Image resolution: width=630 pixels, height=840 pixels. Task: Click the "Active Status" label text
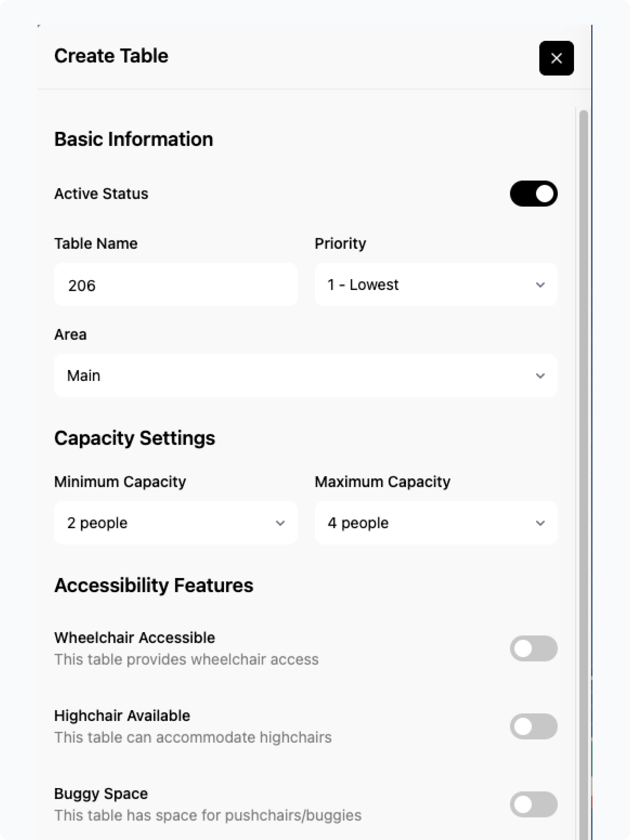click(101, 194)
